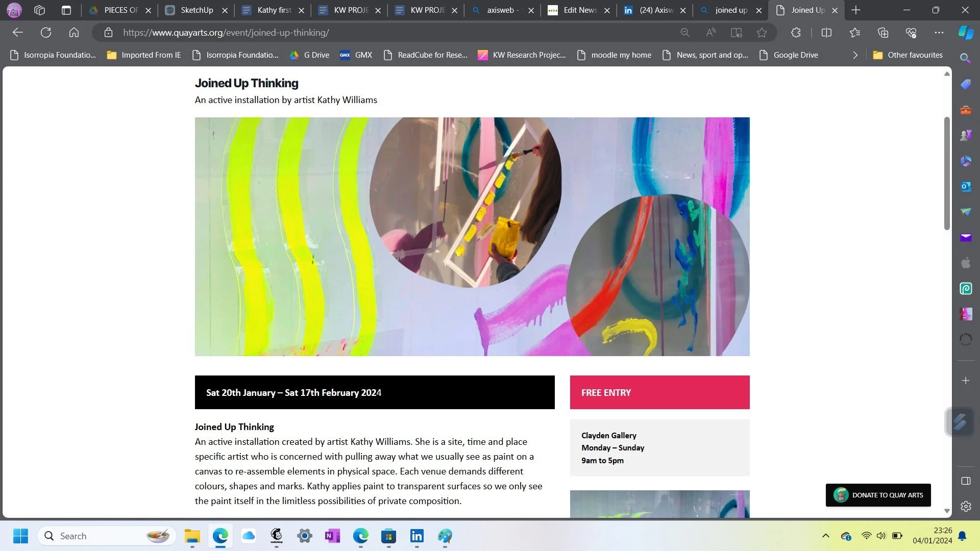Open Split screen icon in toolbar
Screen dimensions: 980x551
[x=826, y=33]
